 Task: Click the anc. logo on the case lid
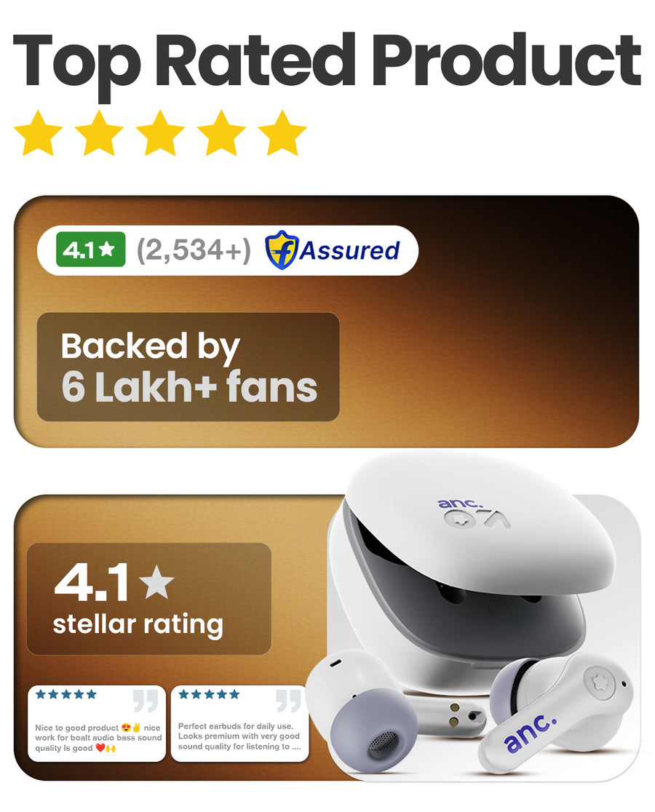click(x=460, y=503)
